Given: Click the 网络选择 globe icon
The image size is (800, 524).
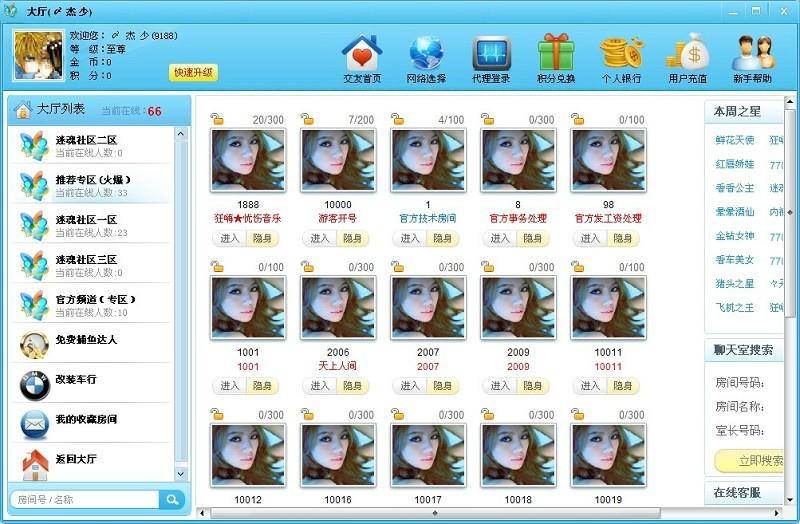Looking at the screenshot, I should click(427, 54).
